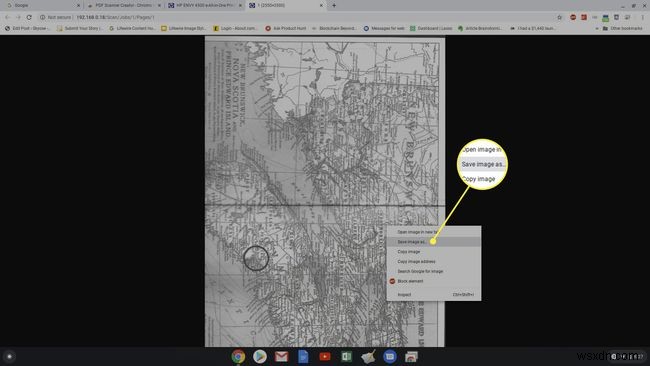The image size is (650, 366).
Task: Open the 'Ask Product Hunt' bookmark
Action: (x=286, y=28)
